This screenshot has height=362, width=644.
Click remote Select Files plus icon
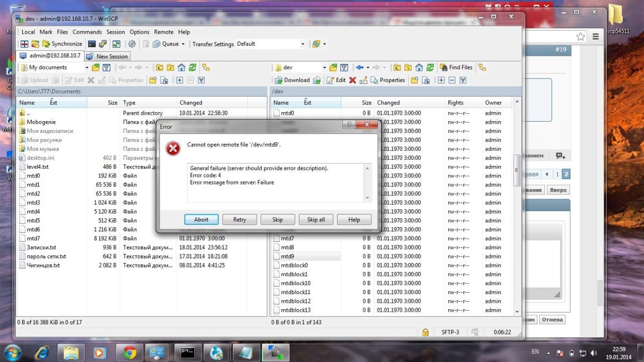coord(441,80)
